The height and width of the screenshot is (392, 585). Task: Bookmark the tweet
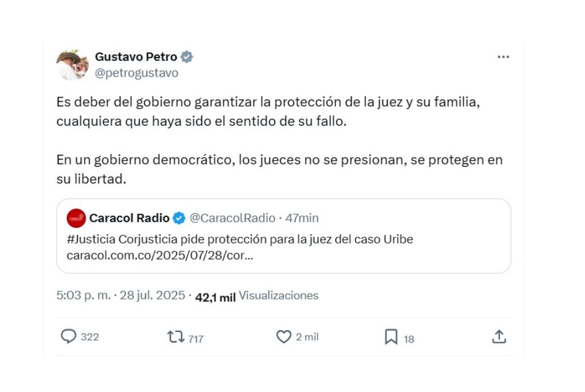(x=391, y=337)
